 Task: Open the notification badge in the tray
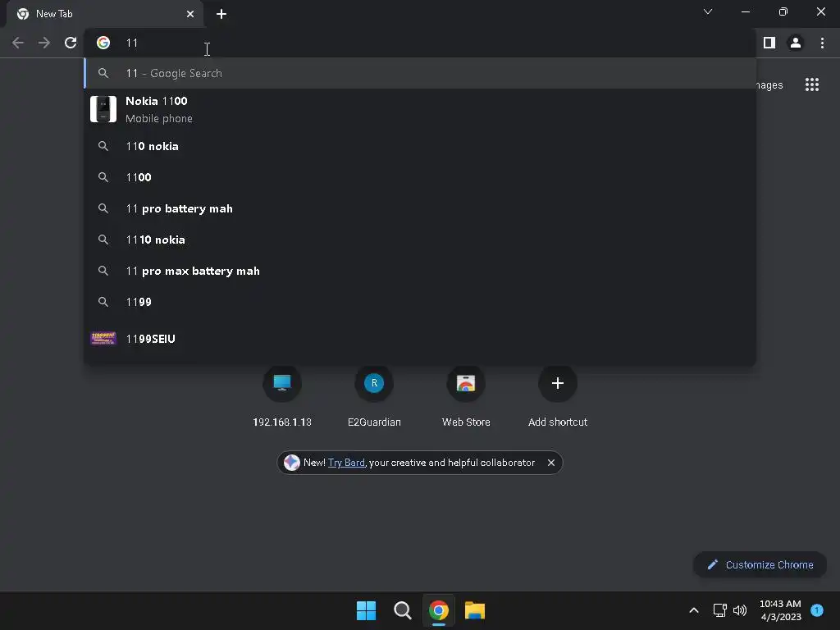tap(817, 610)
